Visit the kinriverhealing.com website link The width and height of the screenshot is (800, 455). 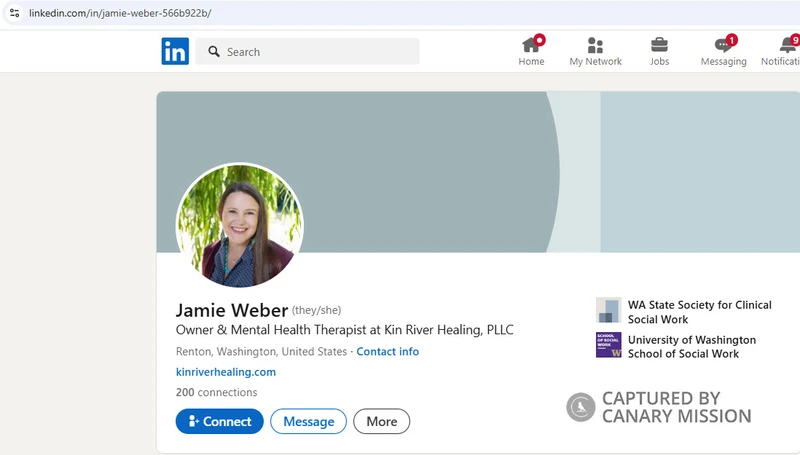(x=225, y=372)
